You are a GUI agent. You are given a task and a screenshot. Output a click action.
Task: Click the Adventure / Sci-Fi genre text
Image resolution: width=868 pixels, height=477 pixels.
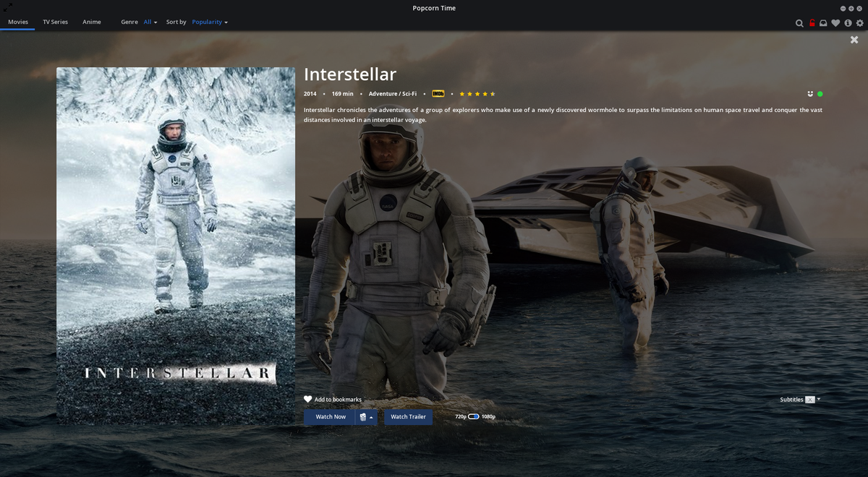[x=393, y=94]
